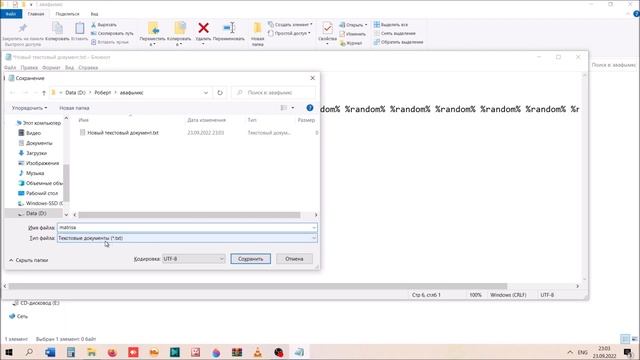Expand the view options arrow in Save dialog
Image resolution: width=640 pixels, height=360 pixels.
tap(293, 108)
